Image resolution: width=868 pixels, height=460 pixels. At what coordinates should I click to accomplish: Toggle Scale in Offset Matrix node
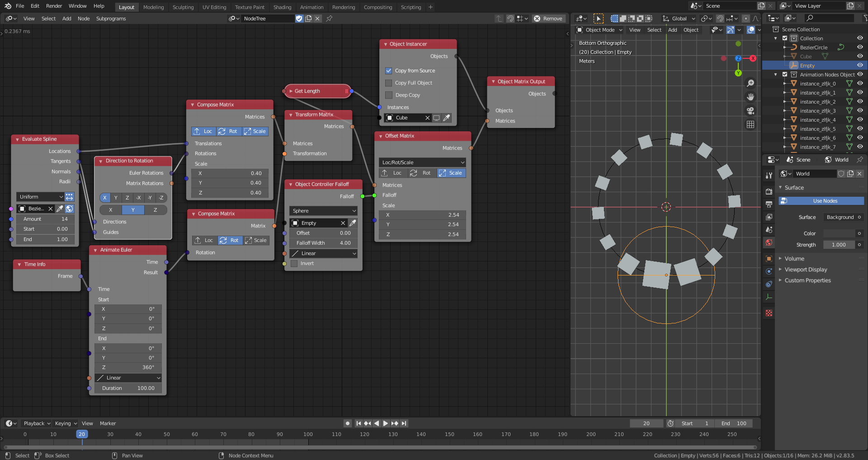pyautogui.click(x=452, y=173)
